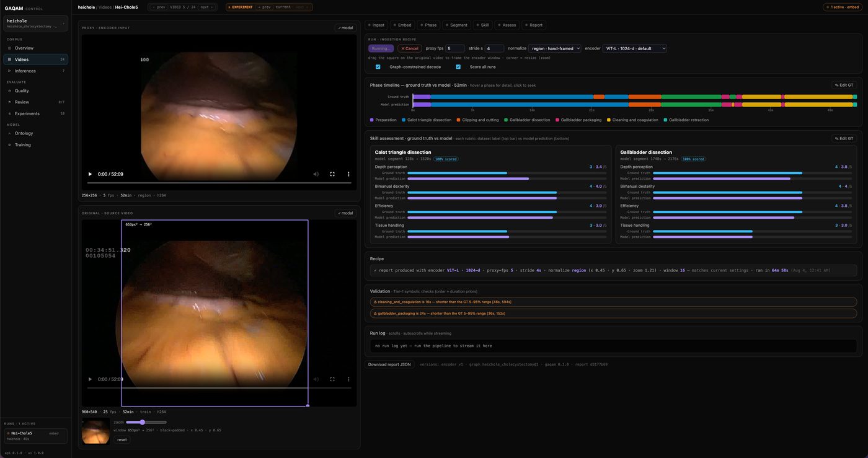This screenshot has width=868, height=458.
Task: Go to previous video
Action: [x=159, y=7]
